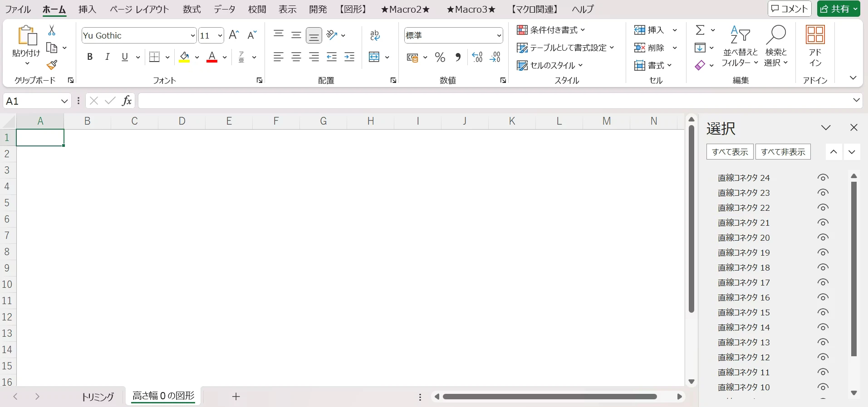Click the 共有 share button

[x=839, y=9]
